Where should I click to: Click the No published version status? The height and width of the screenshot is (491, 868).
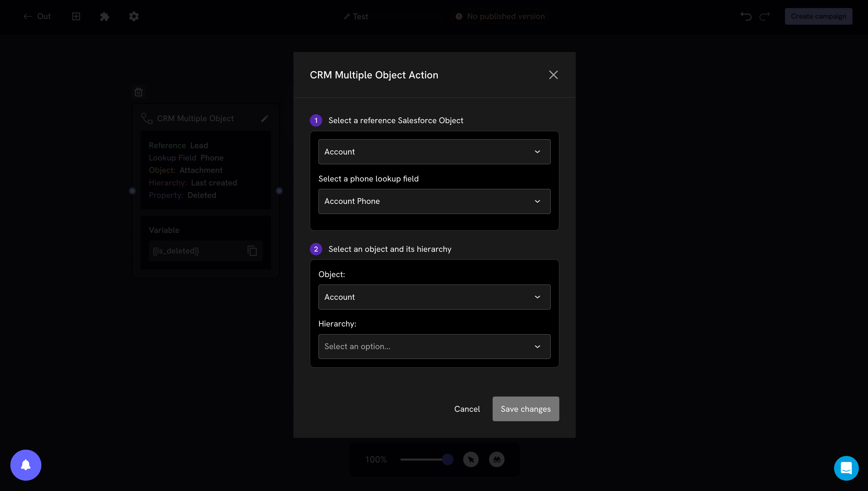500,16
